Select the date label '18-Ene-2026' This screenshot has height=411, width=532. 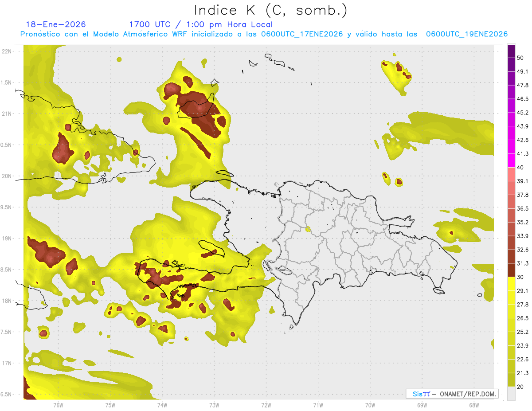(56, 24)
